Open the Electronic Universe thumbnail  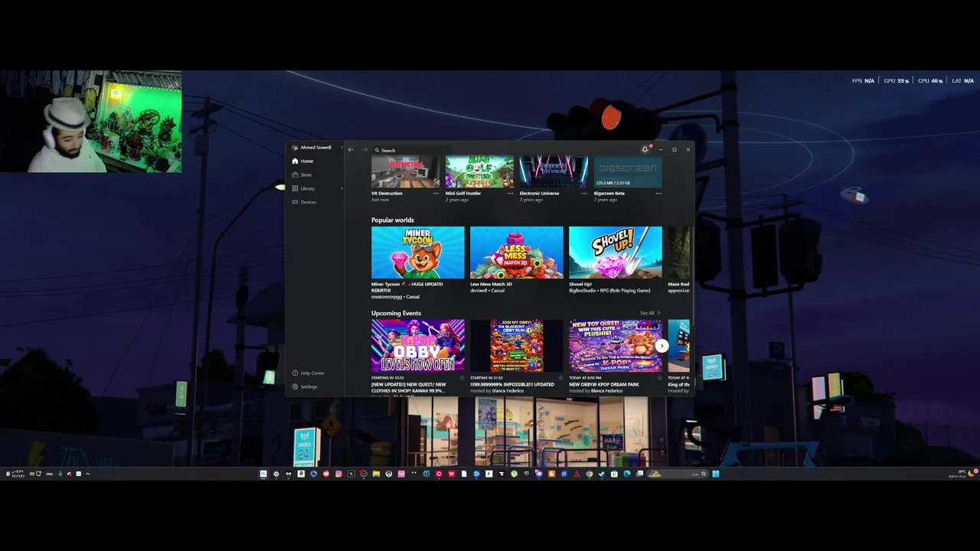pos(554,172)
